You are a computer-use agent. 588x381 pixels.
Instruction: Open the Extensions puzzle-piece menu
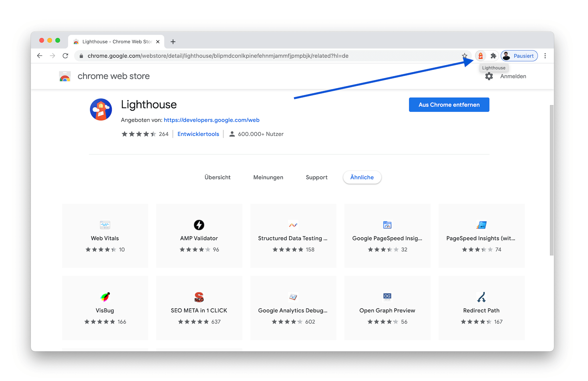pos(493,56)
